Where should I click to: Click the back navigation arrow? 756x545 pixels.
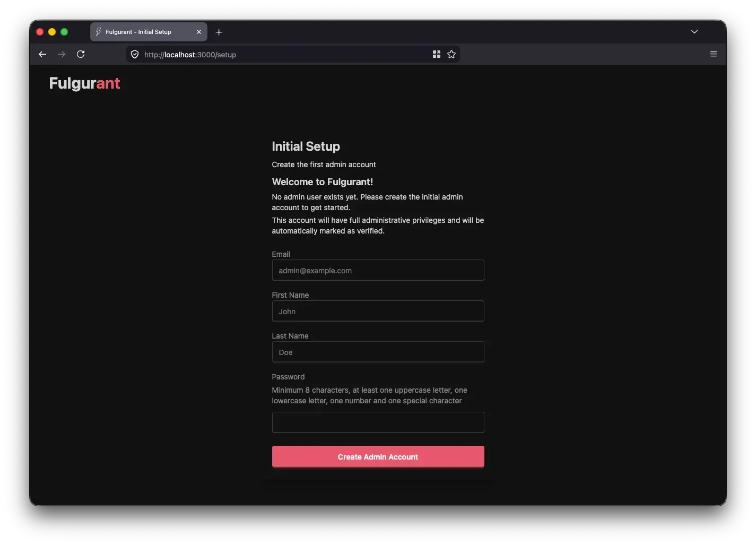pos(42,54)
